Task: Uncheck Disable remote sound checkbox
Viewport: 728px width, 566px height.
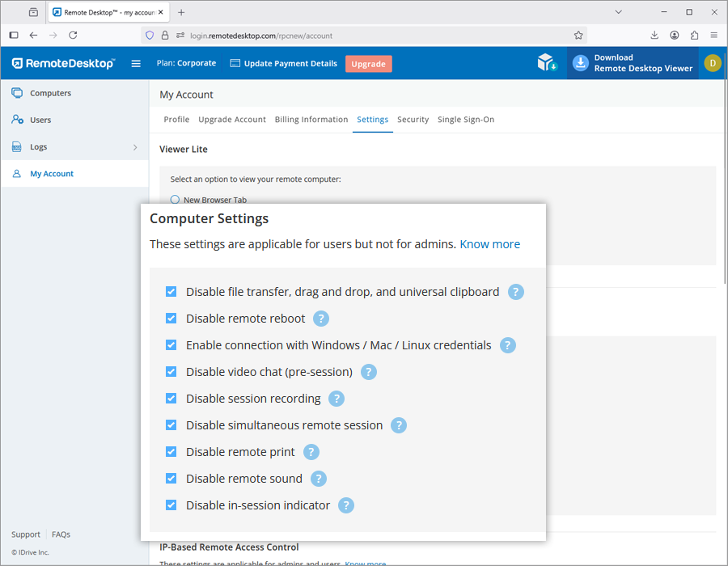Action: (x=171, y=479)
